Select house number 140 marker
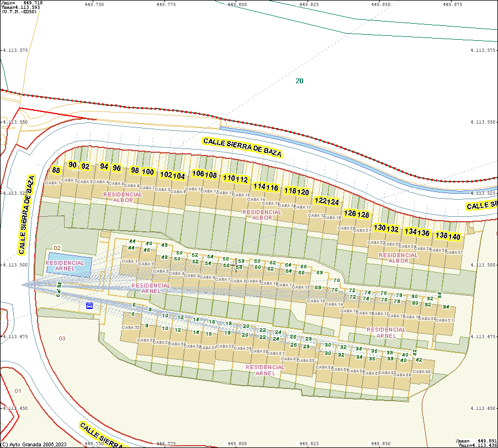The height and width of the screenshot is (448, 498). click(454, 237)
